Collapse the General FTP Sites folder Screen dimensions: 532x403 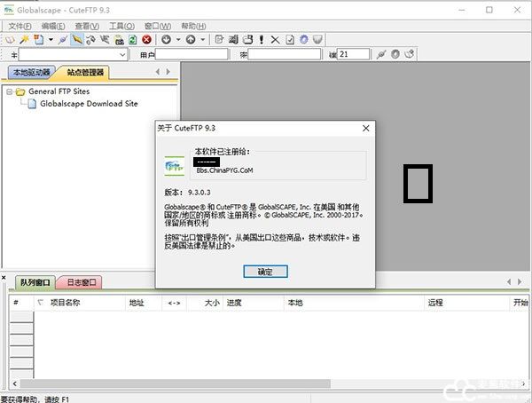point(8,91)
